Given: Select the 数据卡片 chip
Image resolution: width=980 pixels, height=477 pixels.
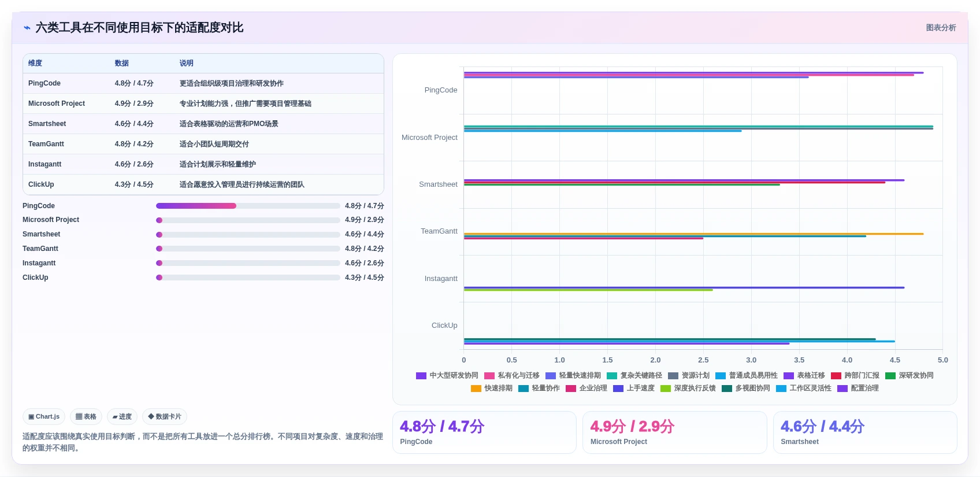Looking at the screenshot, I should [165, 416].
